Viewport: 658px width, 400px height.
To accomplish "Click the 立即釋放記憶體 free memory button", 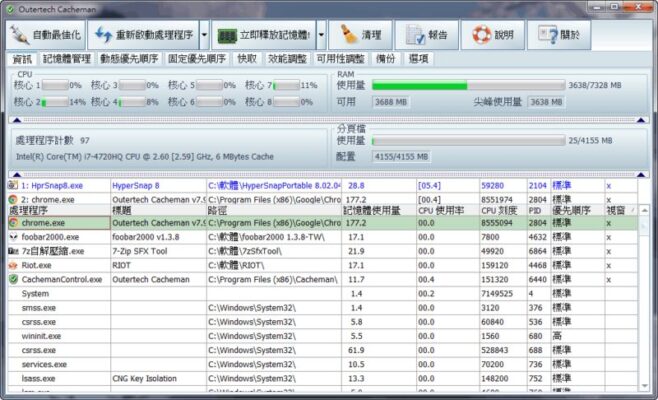I will (264, 35).
